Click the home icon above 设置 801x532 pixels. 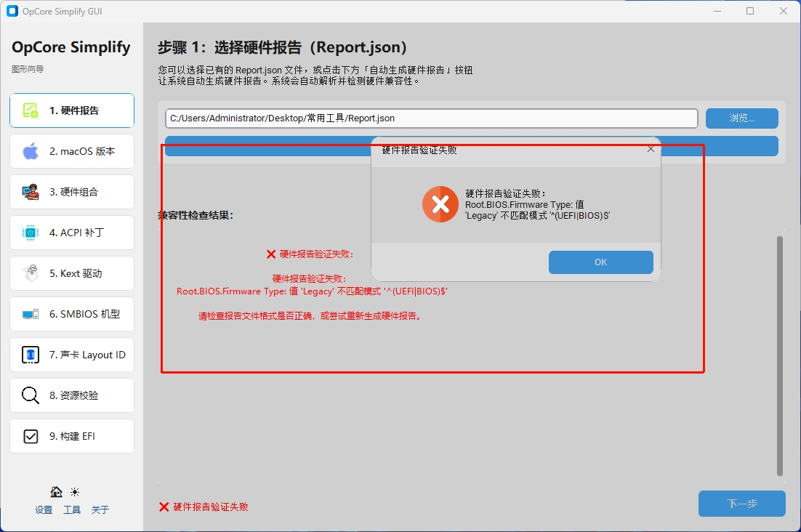[56, 491]
